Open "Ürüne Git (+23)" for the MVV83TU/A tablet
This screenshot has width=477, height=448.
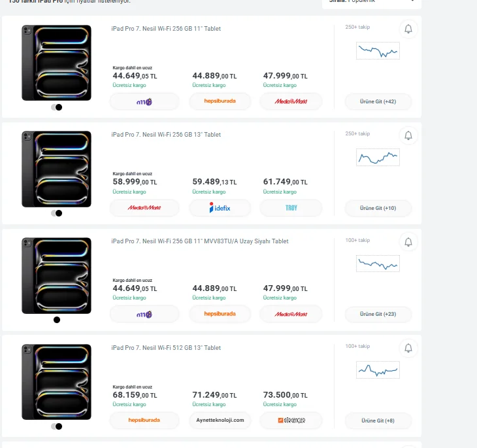coord(378,315)
